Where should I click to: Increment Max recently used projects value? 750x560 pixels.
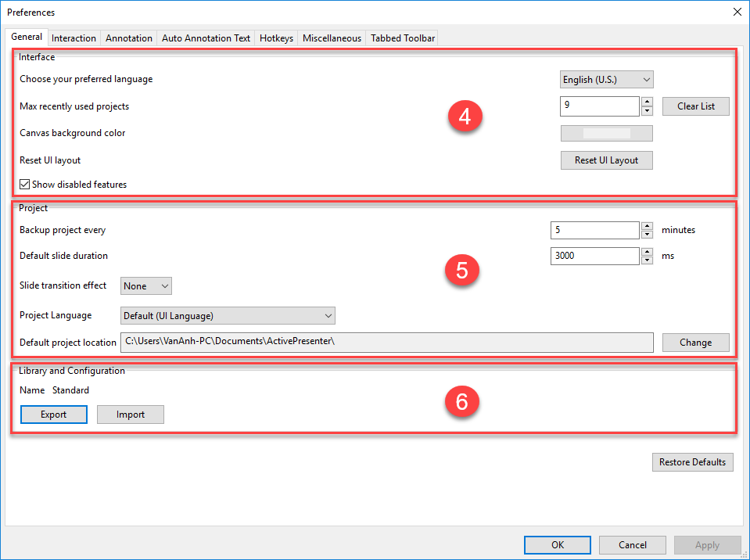point(647,102)
